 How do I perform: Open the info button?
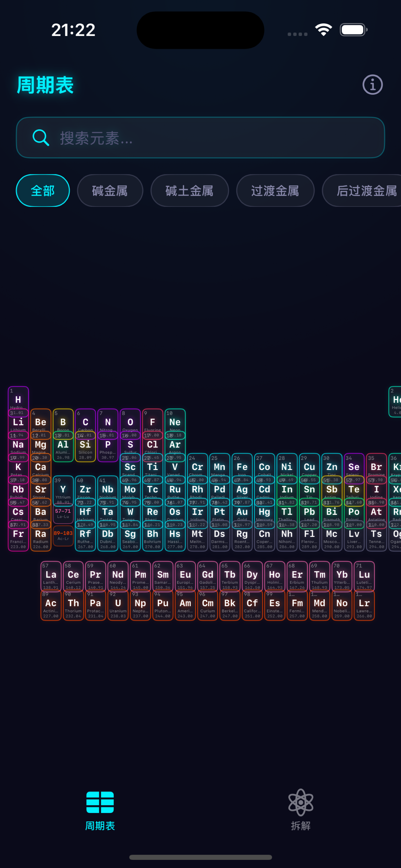[x=372, y=85]
